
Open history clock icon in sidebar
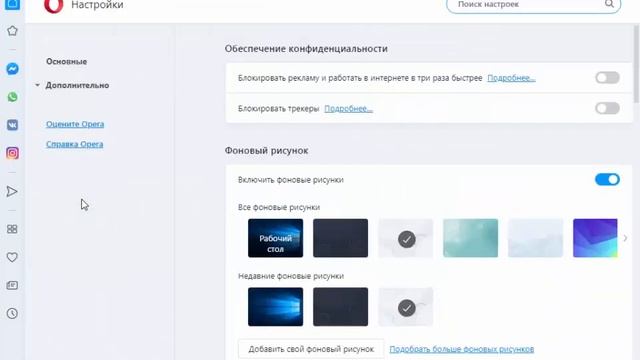click(12, 313)
